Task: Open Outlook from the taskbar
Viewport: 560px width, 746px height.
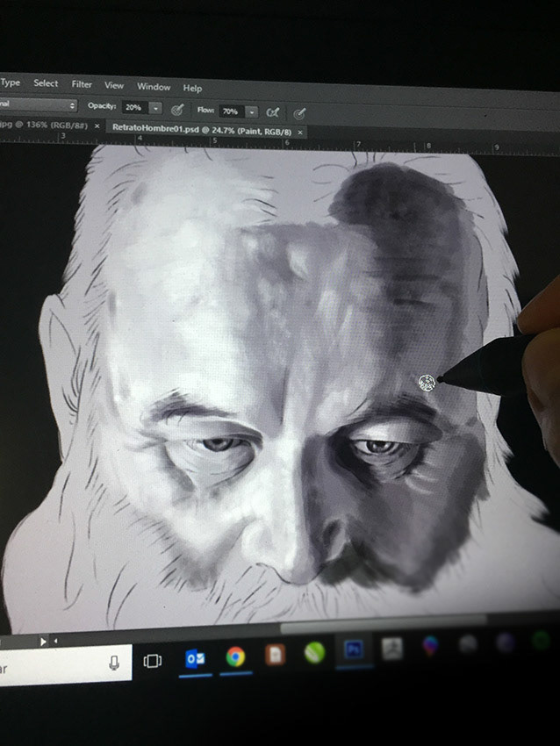Action: (195, 658)
